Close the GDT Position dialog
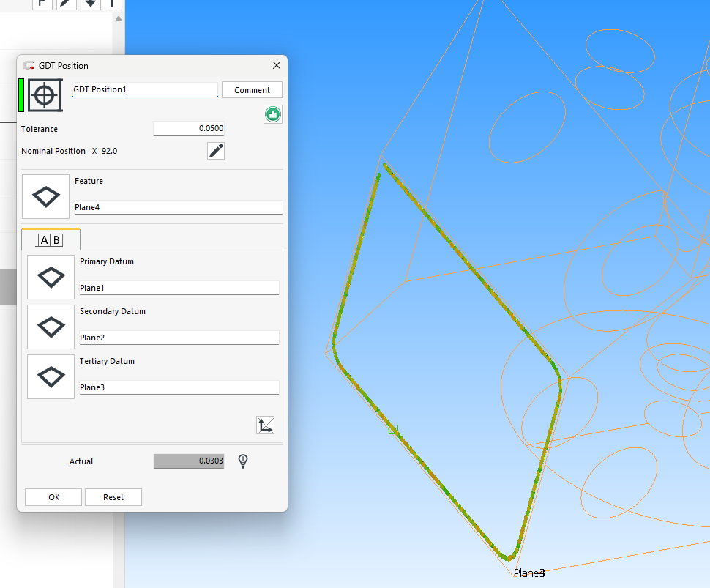710x588 pixels. tap(277, 65)
